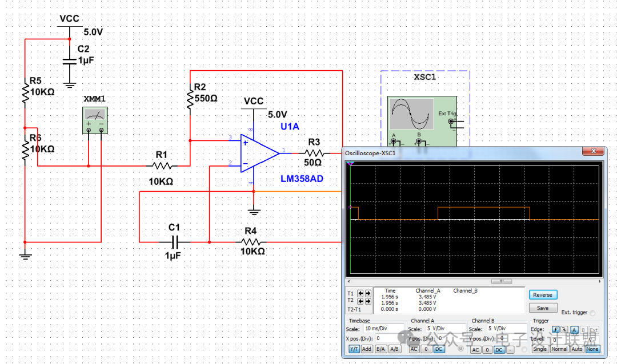Select resistor R1 10KΩ
The width and height of the screenshot is (617, 364).
click(x=162, y=166)
